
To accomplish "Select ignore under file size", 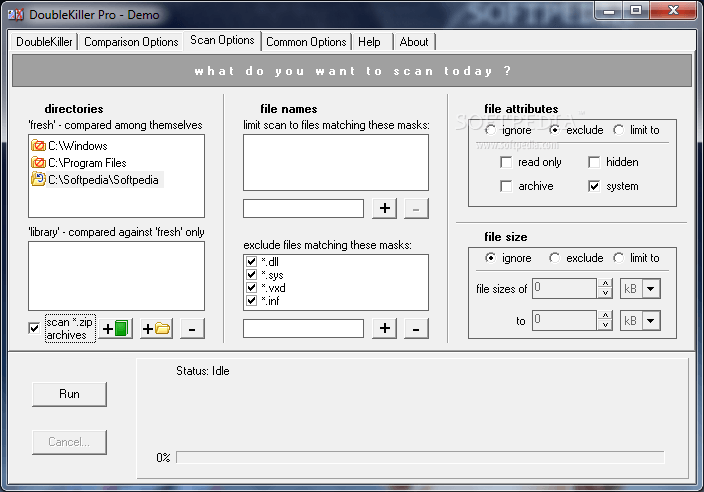I will click(x=490, y=258).
